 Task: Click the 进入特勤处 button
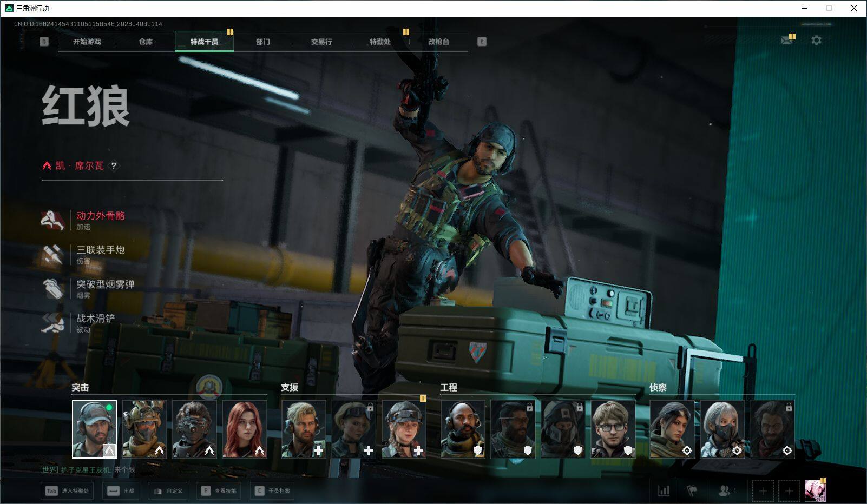tap(68, 491)
